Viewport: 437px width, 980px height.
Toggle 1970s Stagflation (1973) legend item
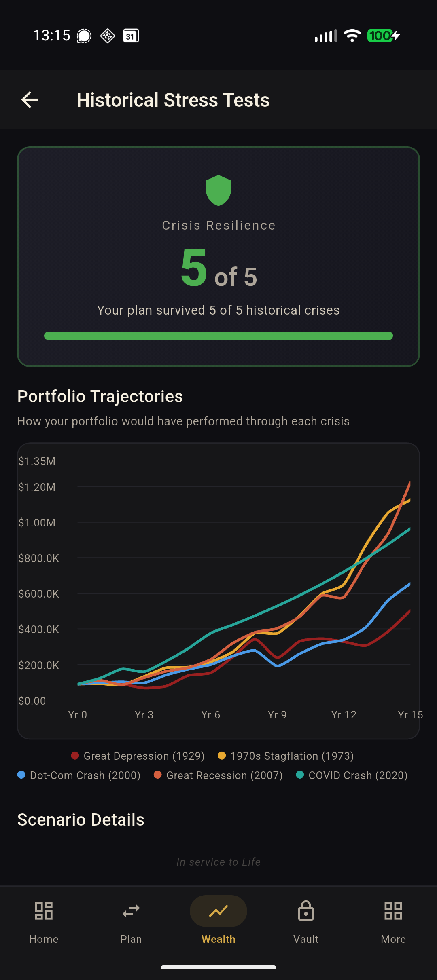[x=286, y=756]
